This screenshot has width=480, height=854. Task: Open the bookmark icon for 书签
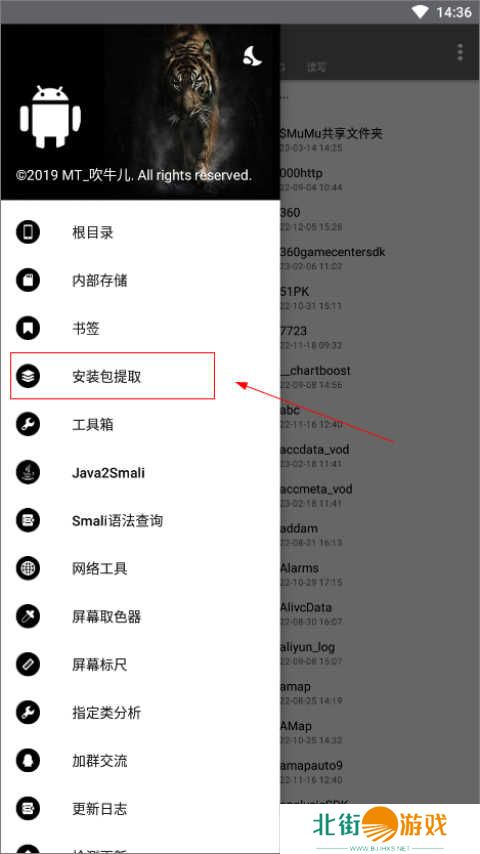click(x=28, y=328)
